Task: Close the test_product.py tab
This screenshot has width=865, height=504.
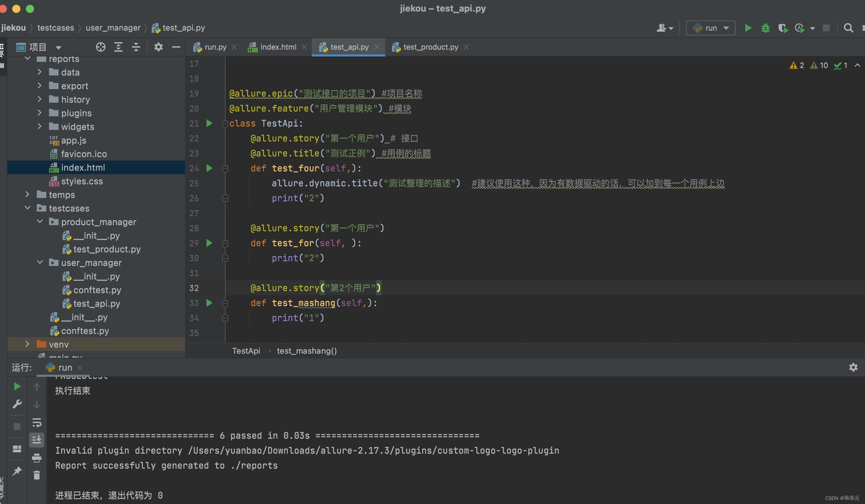Action: (466, 47)
